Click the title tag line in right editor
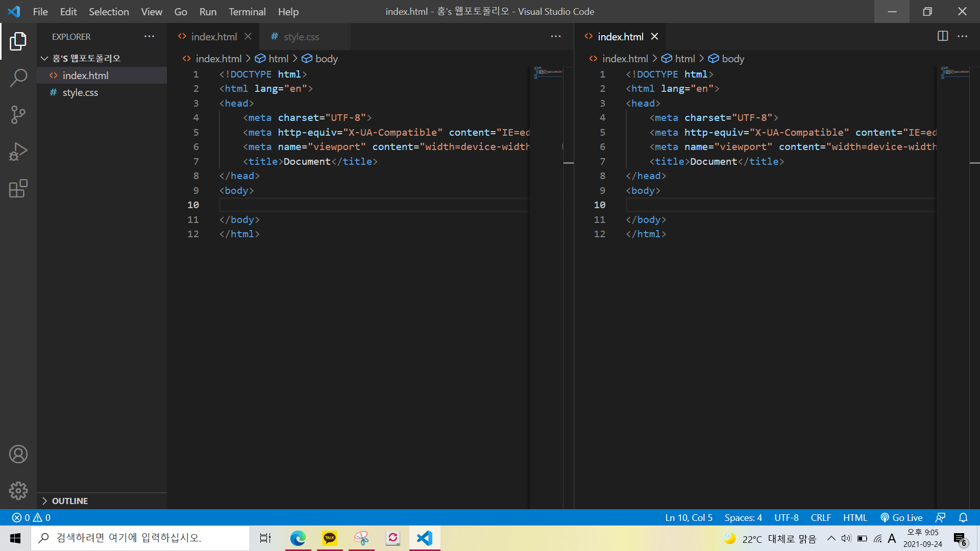Image resolution: width=980 pixels, height=551 pixels. 717,161
